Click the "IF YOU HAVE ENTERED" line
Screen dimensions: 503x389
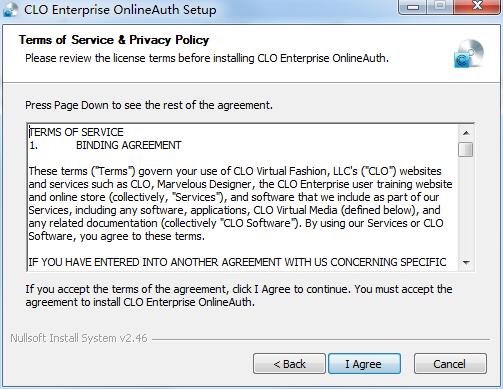coord(237,262)
